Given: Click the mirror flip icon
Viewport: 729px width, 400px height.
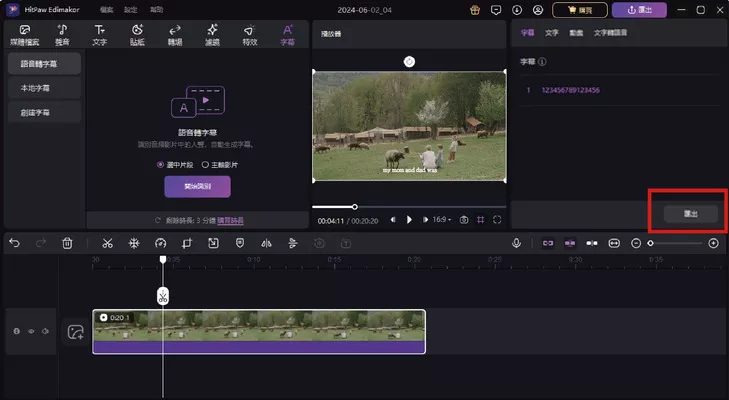Looking at the screenshot, I should click(266, 243).
